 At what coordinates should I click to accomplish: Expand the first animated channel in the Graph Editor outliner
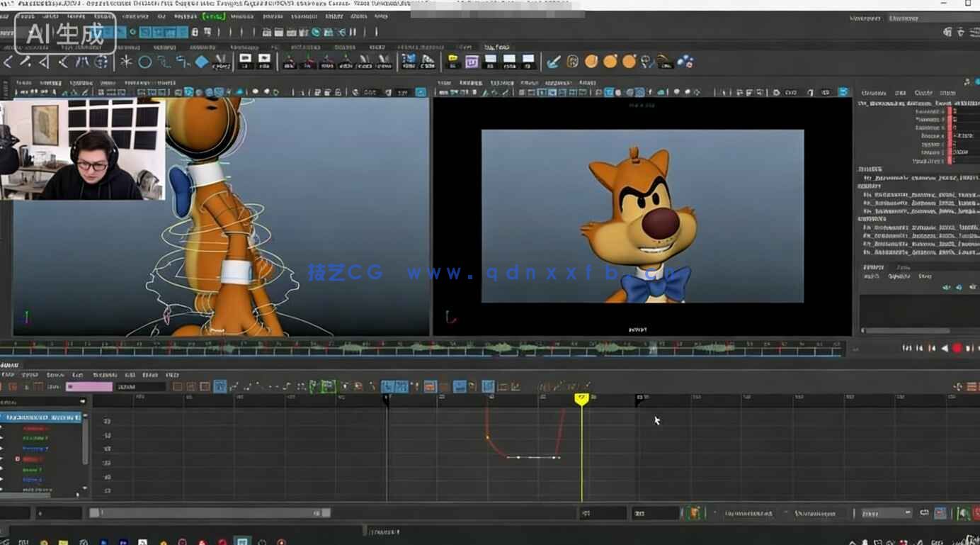click(4, 429)
